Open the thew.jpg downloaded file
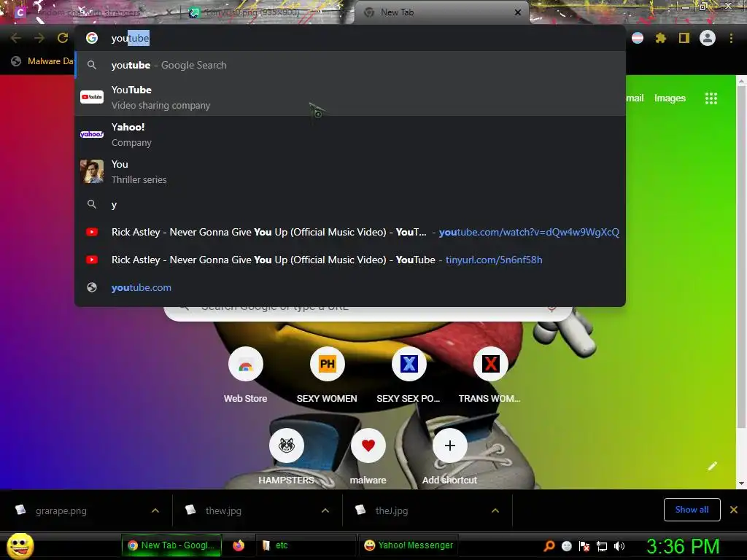Viewport: 747px width, 560px height. tap(223, 510)
